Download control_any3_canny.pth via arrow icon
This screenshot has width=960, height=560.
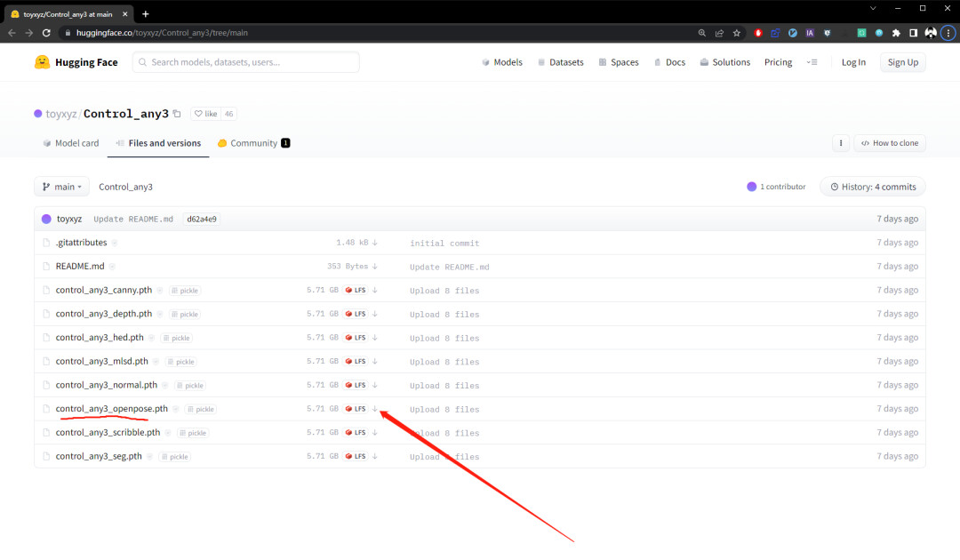pos(375,290)
